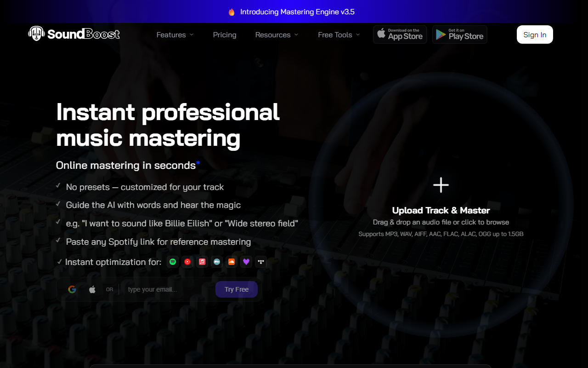Screen dimensions: 588x368
Task: Select the purple heart platform icon
Action: (246, 262)
